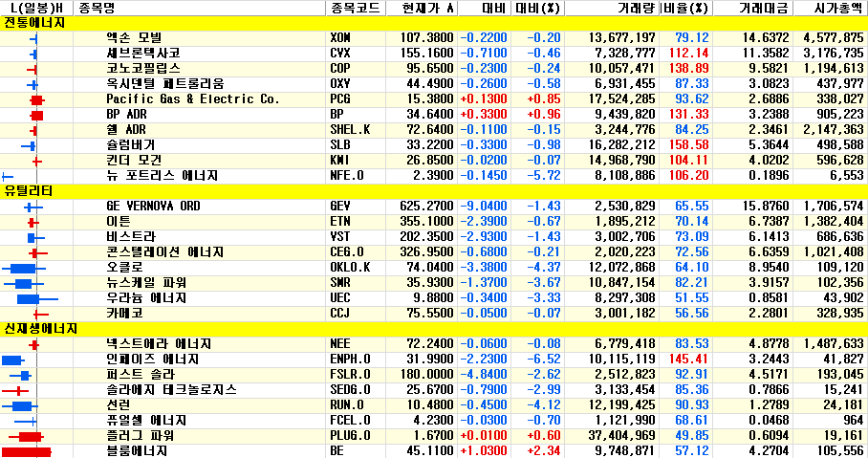Click the OKLO.K ticker code
The width and height of the screenshot is (868, 458).
pyautogui.click(x=350, y=268)
